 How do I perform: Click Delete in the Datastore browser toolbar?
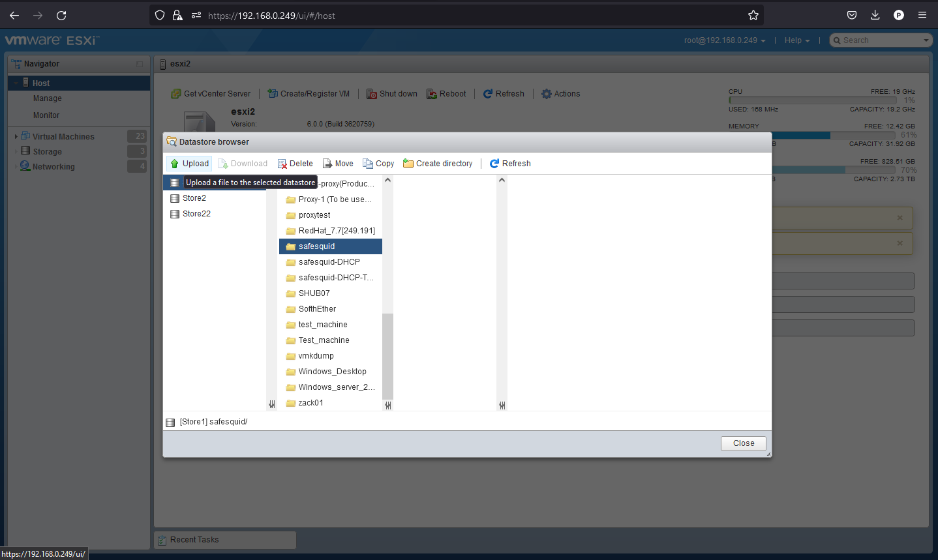point(295,164)
